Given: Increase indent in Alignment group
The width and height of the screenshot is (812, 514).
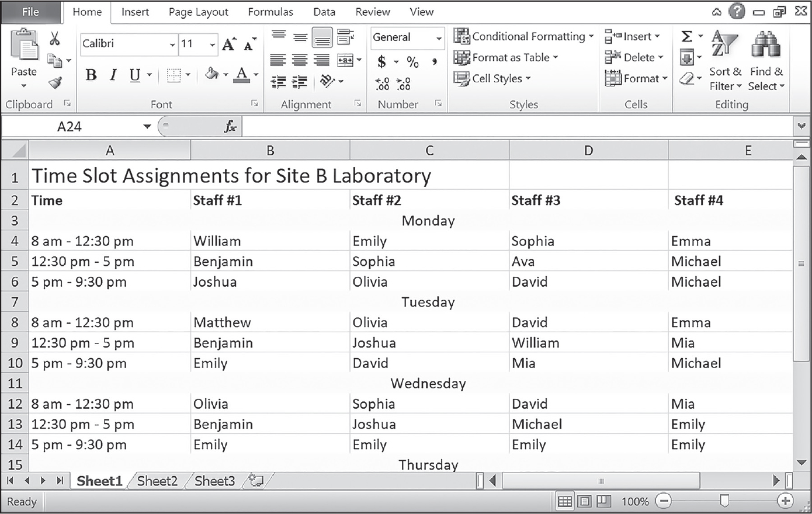Looking at the screenshot, I should click(300, 82).
